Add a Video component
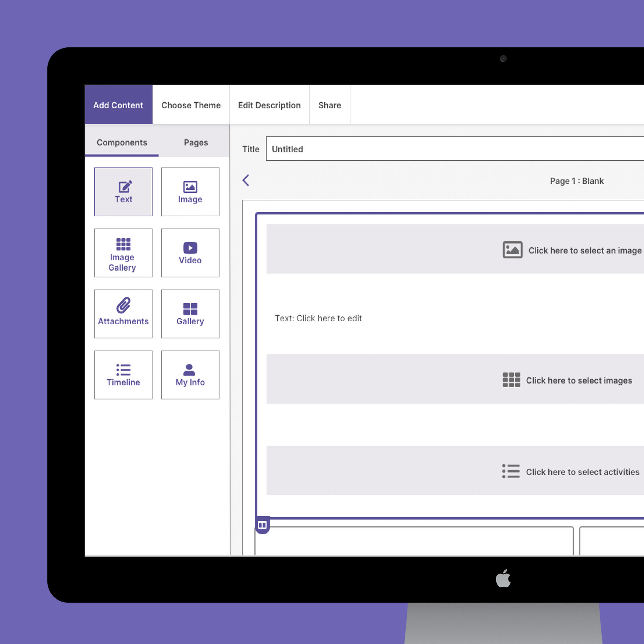The width and height of the screenshot is (644, 644). pos(190,253)
